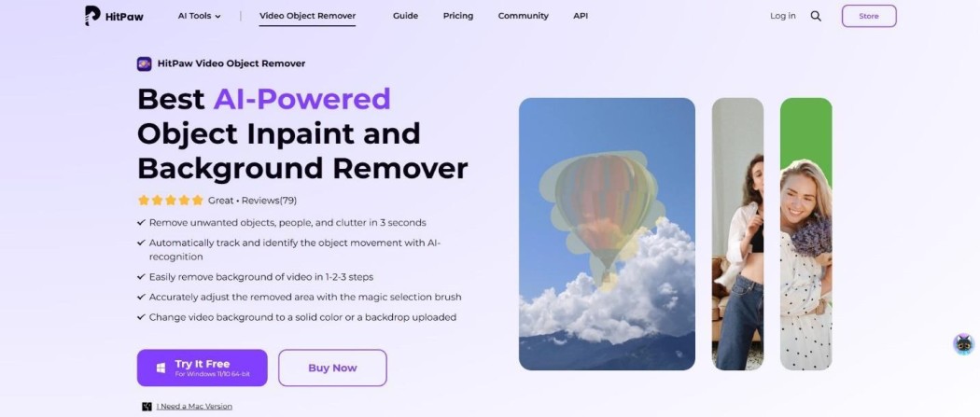The height and width of the screenshot is (417, 980).
Task: Open the search magnifier icon
Action: coord(816,16)
